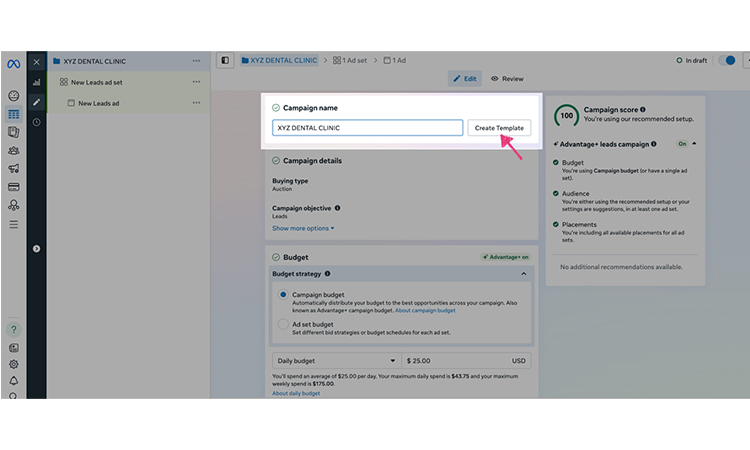Screen dimensions: 750x450
Task: Open the Settings gear icon
Action: pos(13,364)
